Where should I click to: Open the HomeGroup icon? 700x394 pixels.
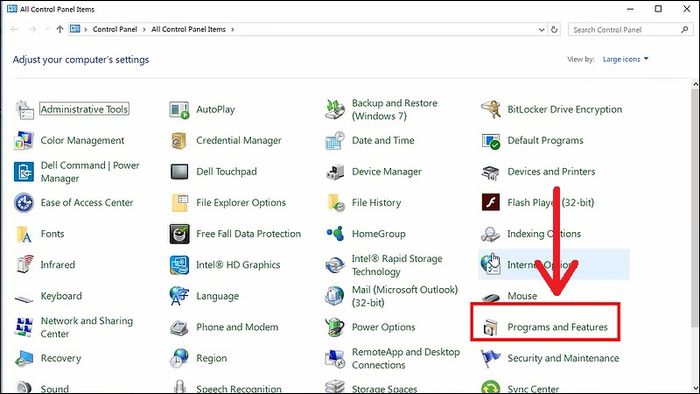(335, 233)
